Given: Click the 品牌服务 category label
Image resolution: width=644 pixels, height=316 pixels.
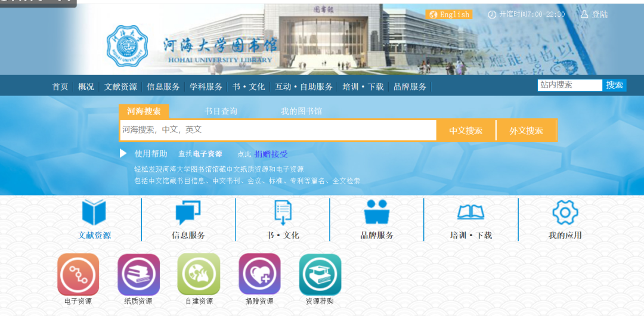Looking at the screenshot, I should tap(377, 236).
